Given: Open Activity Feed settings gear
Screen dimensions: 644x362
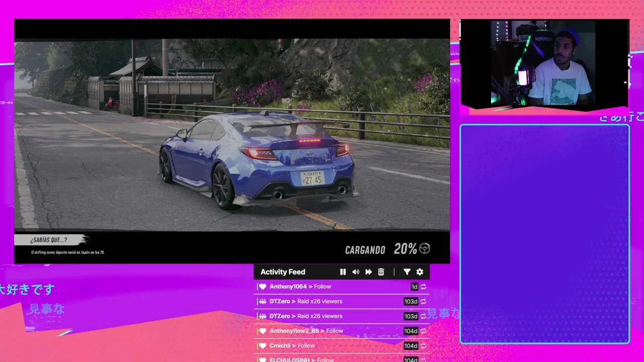Looking at the screenshot, I should (x=420, y=272).
